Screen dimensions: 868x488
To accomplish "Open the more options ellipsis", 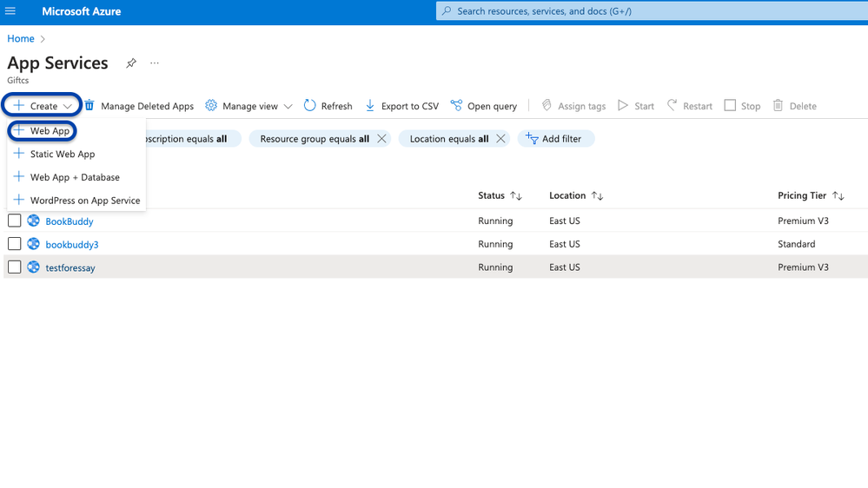I will (155, 63).
